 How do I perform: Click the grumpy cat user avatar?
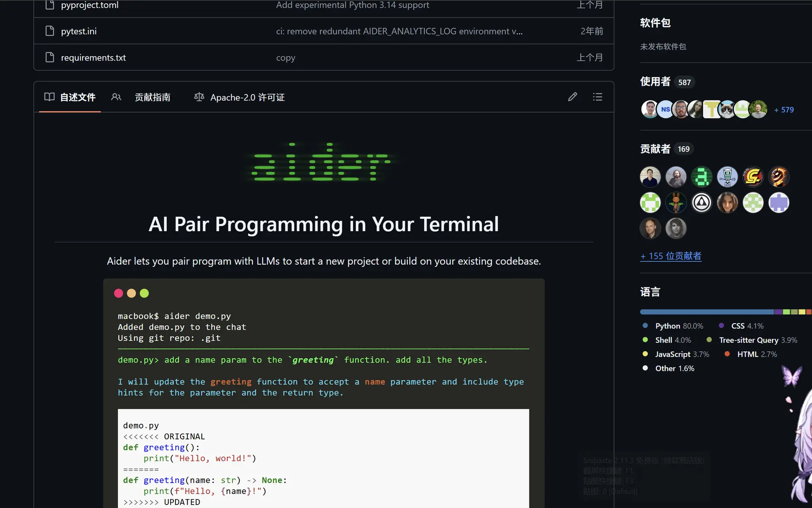click(x=727, y=109)
